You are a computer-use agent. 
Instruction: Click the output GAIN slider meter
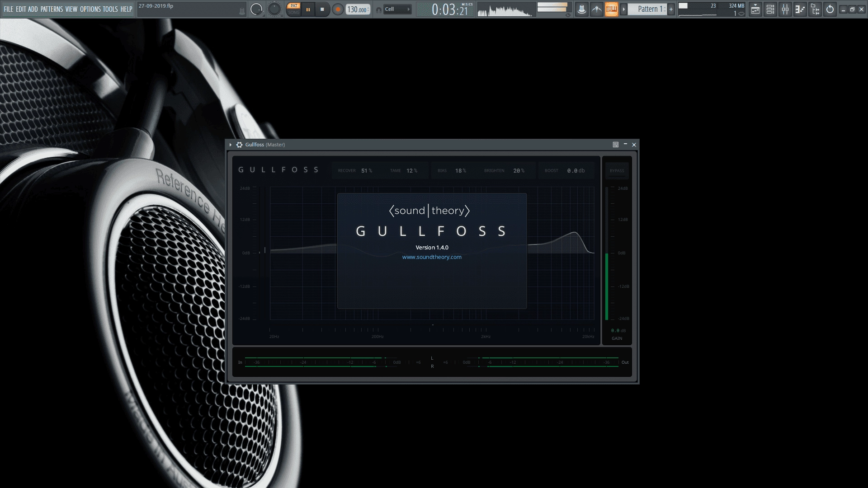(x=607, y=254)
